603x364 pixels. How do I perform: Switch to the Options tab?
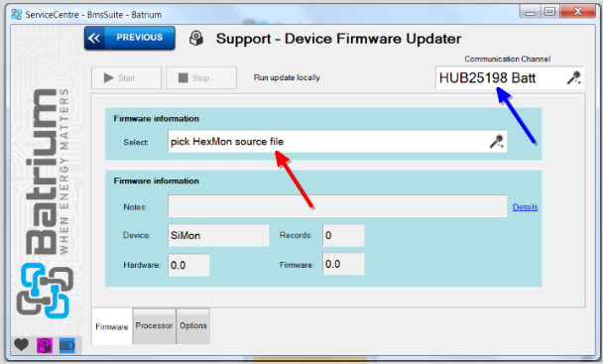pyautogui.click(x=193, y=325)
